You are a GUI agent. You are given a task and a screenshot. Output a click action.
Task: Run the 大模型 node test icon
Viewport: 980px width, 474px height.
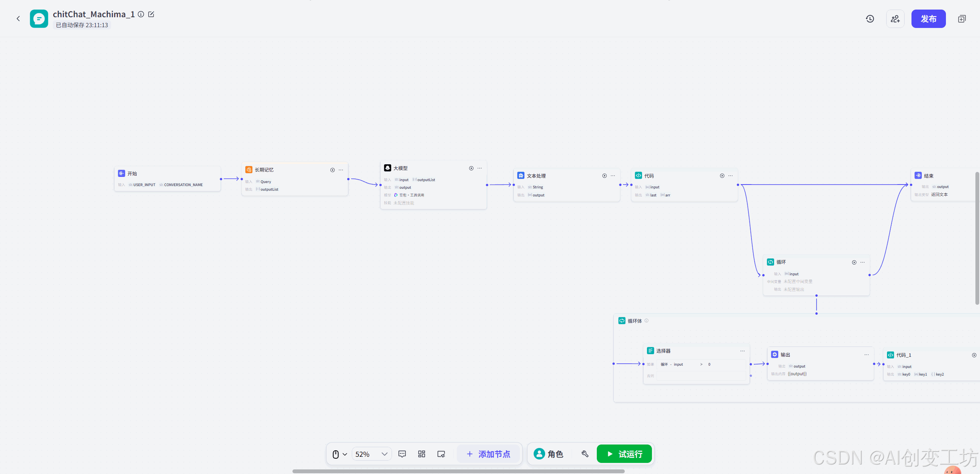(471, 168)
